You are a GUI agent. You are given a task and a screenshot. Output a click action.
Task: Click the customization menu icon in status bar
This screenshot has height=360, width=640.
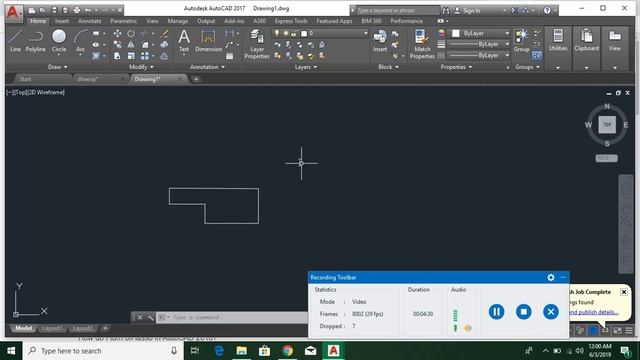click(x=629, y=330)
